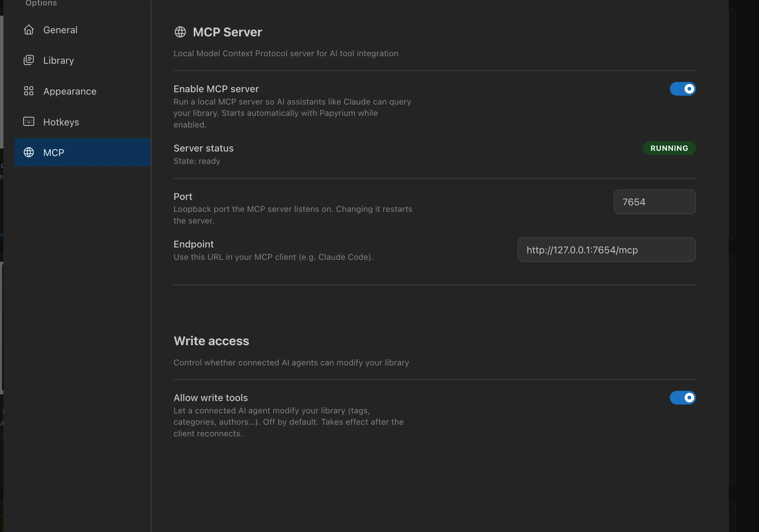Click the Port field showing 7654
Image resolution: width=759 pixels, height=532 pixels.
tap(654, 202)
